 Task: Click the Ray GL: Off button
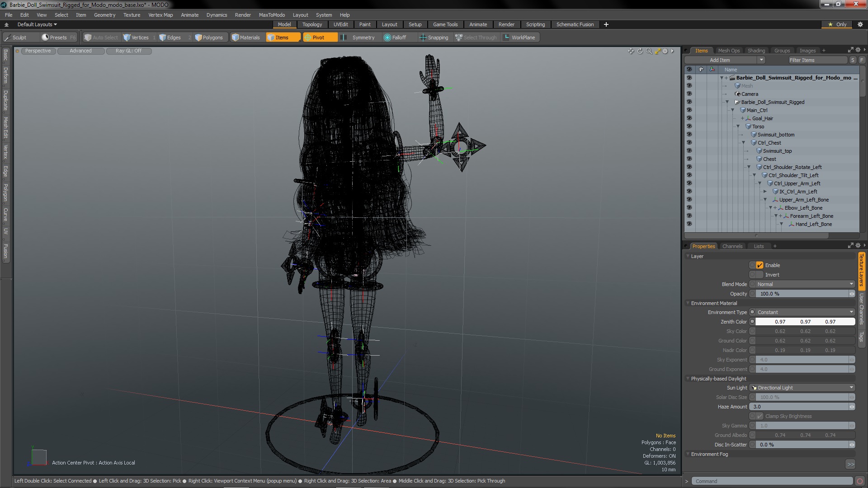coord(128,51)
